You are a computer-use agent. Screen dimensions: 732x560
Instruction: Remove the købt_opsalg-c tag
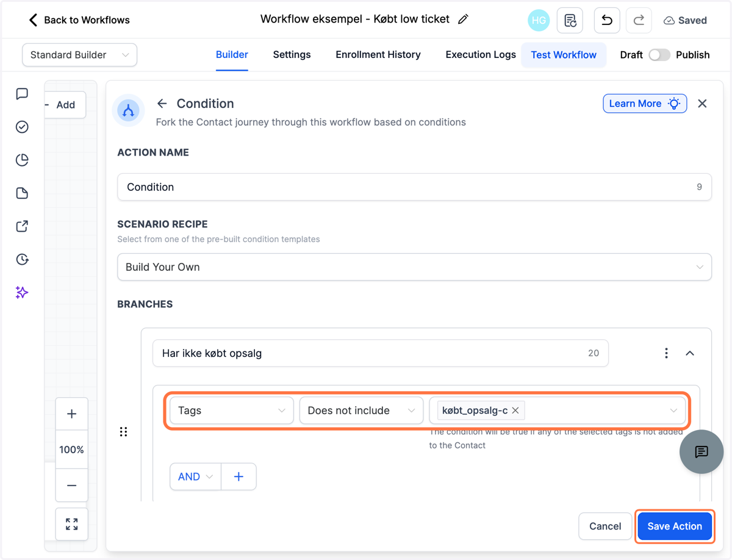point(515,411)
